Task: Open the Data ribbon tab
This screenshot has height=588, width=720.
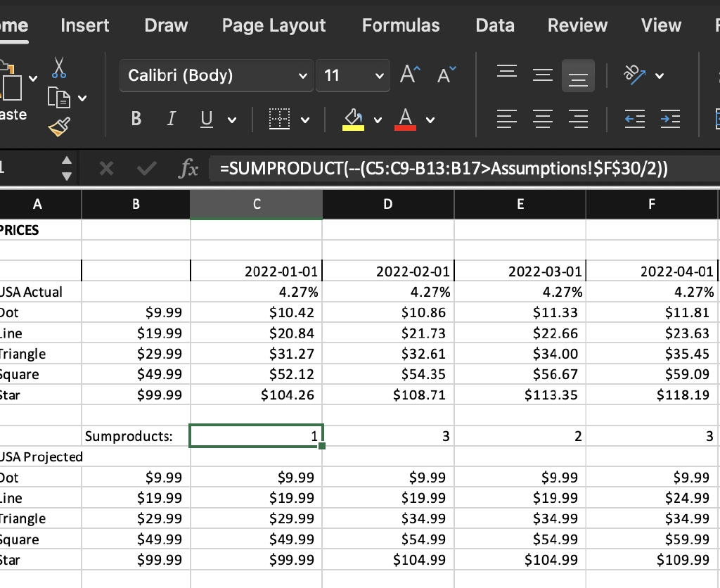Action: [494, 25]
